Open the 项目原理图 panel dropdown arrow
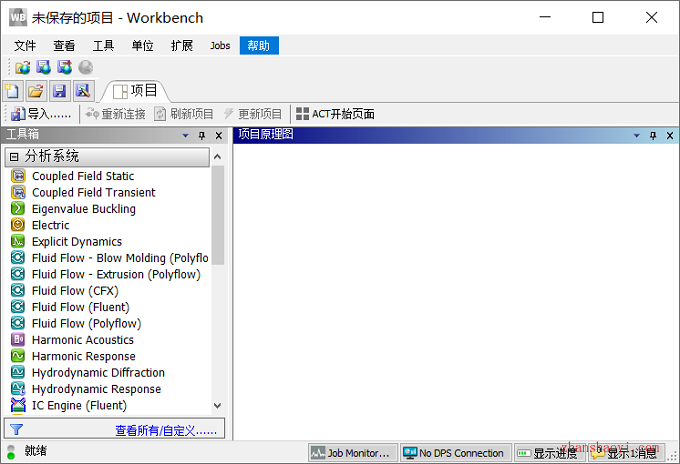The height and width of the screenshot is (464, 680). [637, 136]
